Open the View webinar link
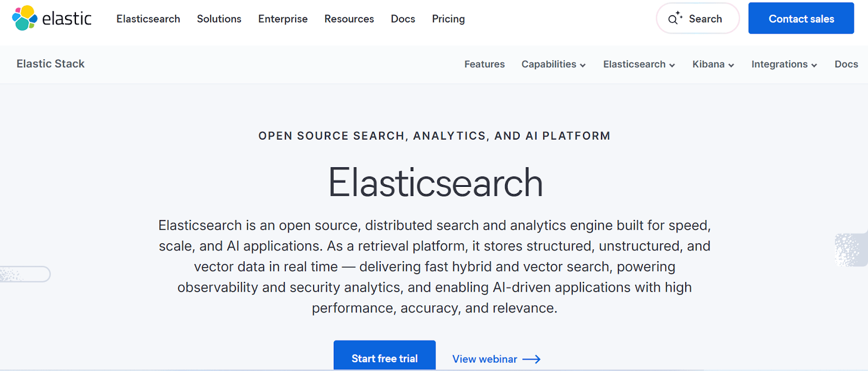 tap(484, 359)
